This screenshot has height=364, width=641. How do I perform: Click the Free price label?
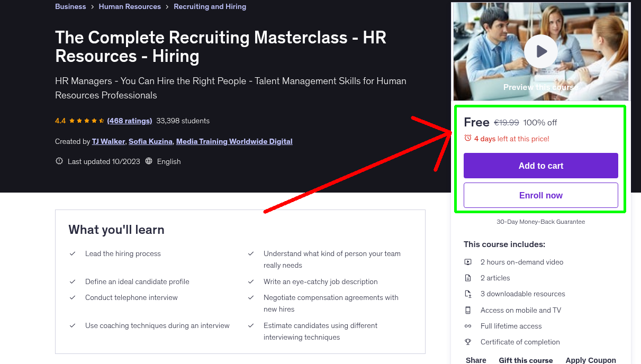[x=476, y=122]
